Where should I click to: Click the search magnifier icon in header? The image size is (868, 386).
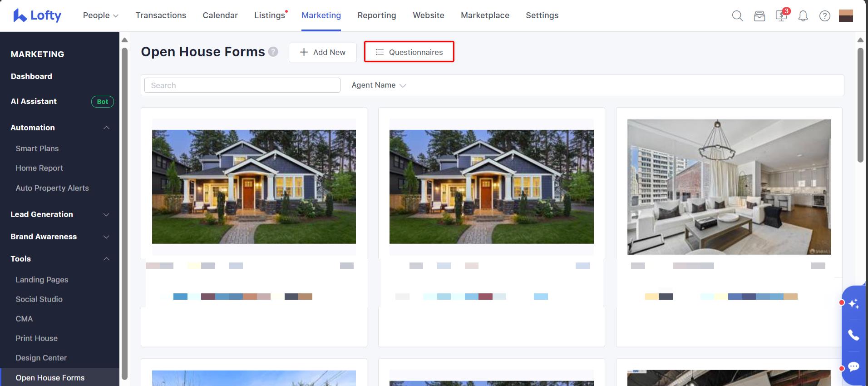click(x=737, y=16)
